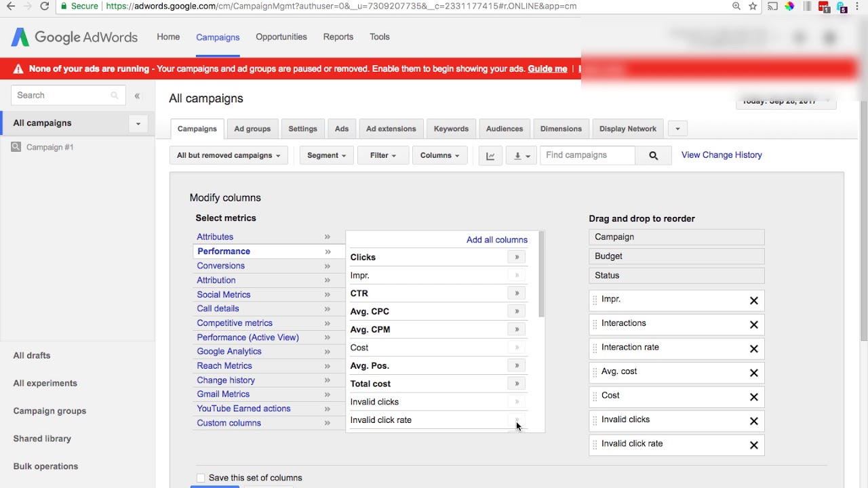Viewport: 868px width, 488px height.
Task: Click the sidebar search magnifier icon
Action: tap(115, 96)
